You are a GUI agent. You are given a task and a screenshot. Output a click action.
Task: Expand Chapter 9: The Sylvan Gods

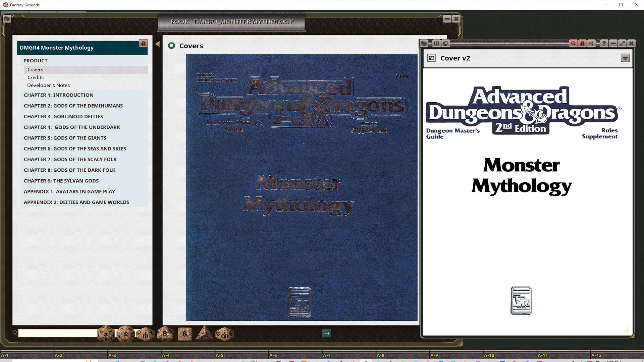(x=84, y=181)
